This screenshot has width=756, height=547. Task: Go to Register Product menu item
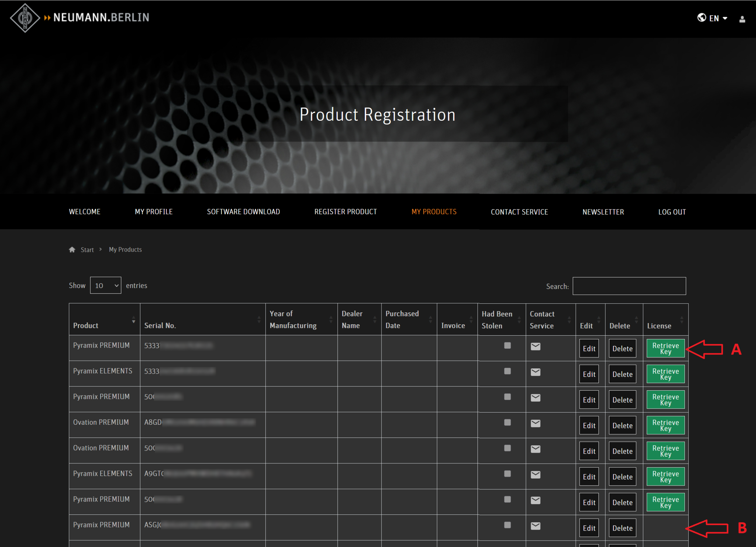(x=345, y=212)
